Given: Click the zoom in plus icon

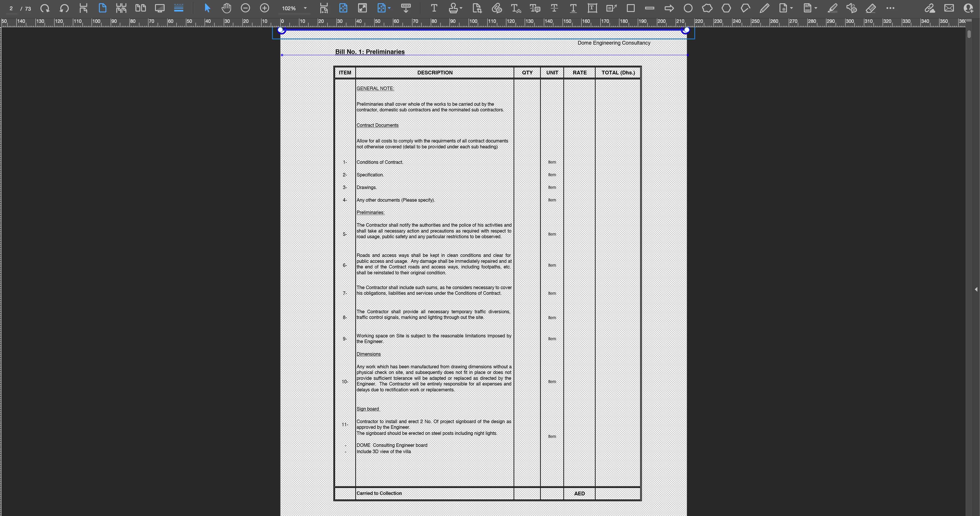Looking at the screenshot, I should (x=264, y=8).
